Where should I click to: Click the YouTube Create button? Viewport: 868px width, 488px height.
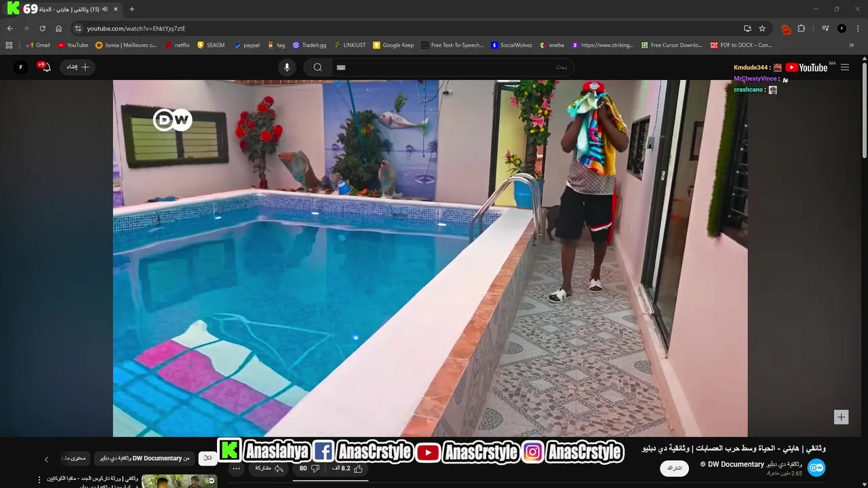click(x=77, y=67)
